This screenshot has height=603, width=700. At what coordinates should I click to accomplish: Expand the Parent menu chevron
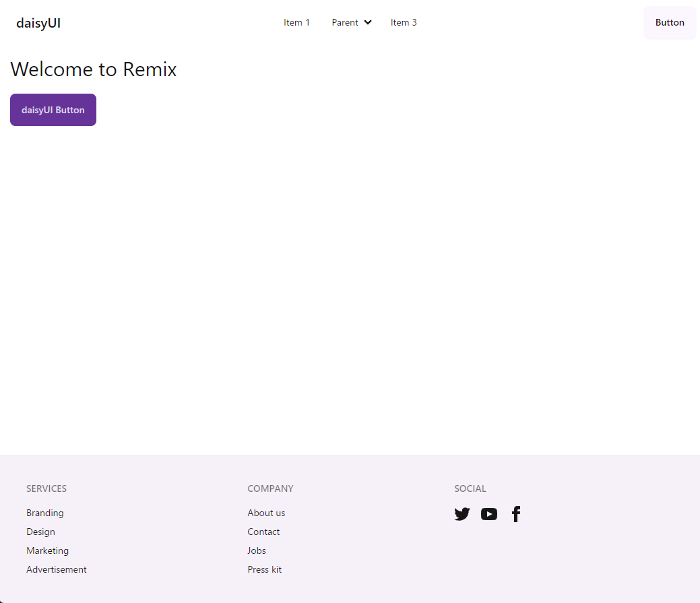(x=368, y=22)
